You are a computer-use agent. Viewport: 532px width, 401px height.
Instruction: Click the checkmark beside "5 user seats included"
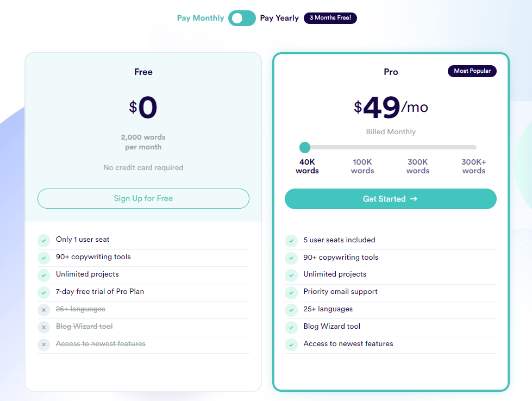click(x=291, y=240)
